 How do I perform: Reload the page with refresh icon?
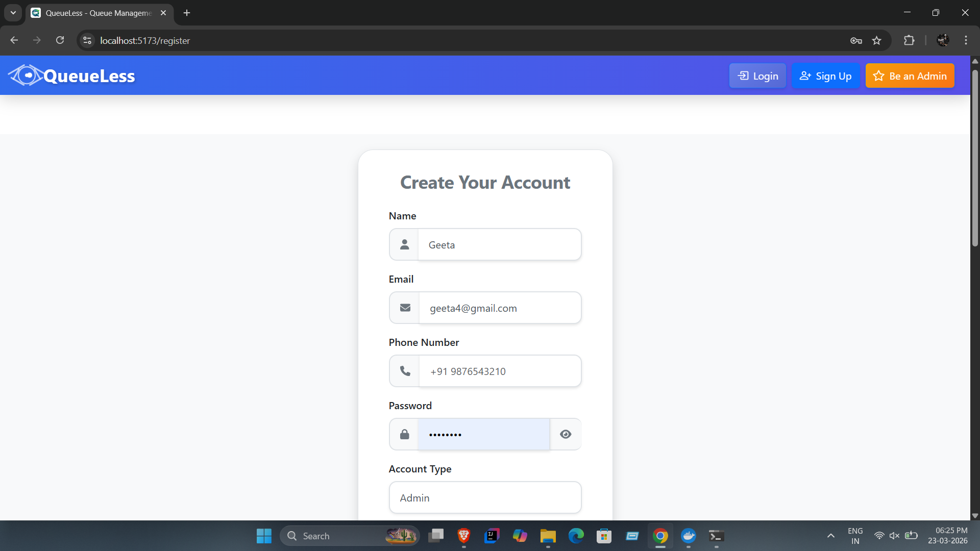pyautogui.click(x=60, y=40)
